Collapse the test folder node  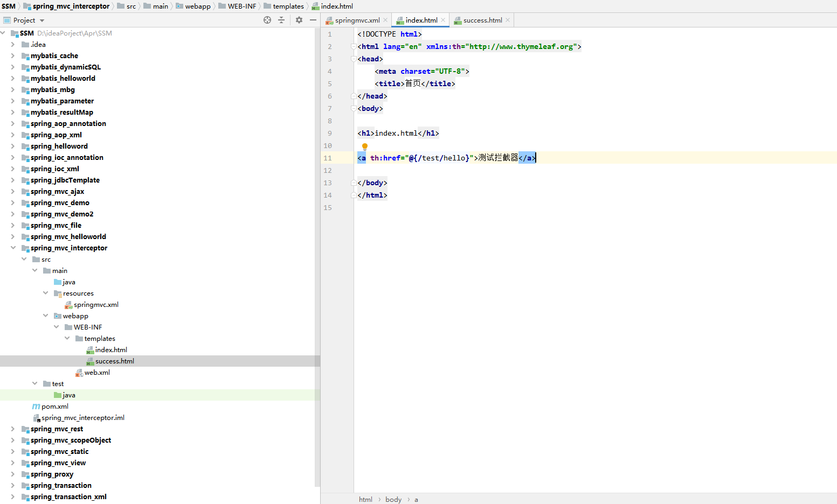(34, 384)
